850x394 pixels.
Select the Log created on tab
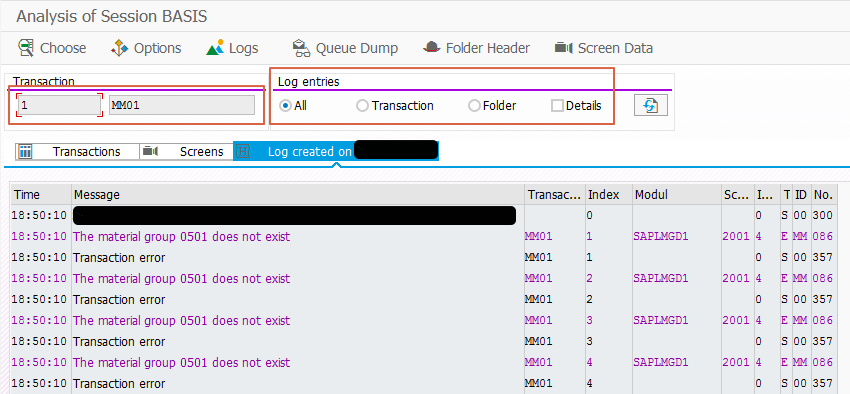click(x=336, y=152)
